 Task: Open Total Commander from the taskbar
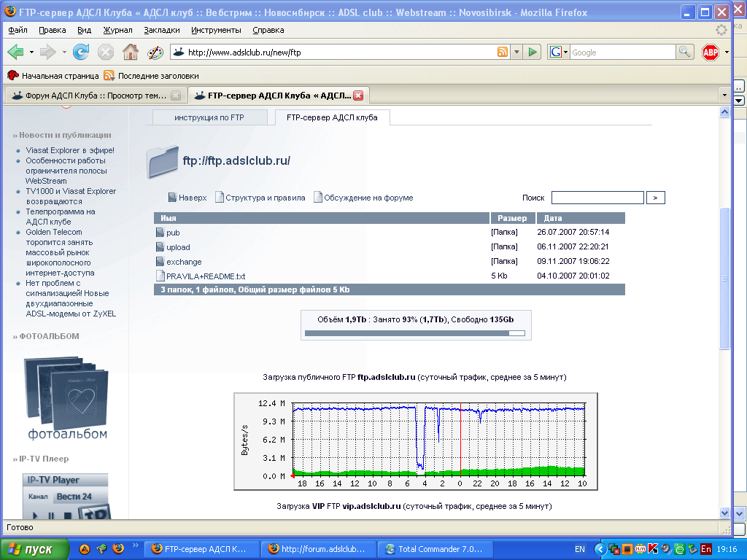[436, 548]
